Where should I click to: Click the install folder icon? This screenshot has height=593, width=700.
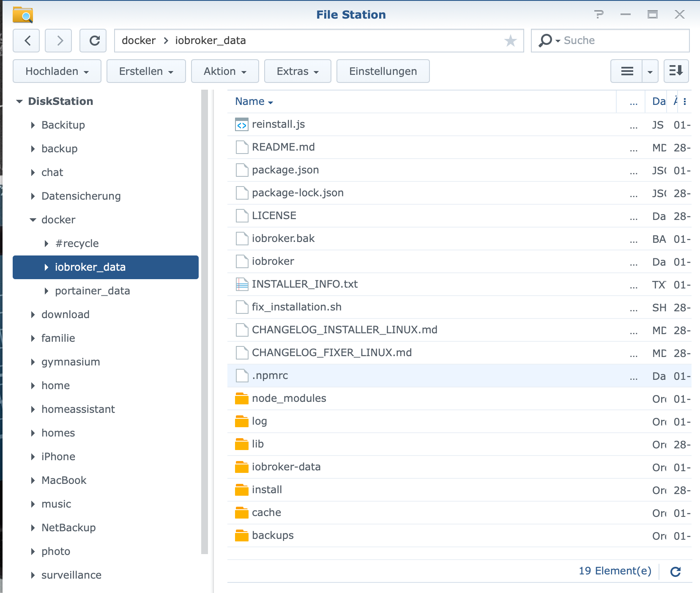[x=242, y=490]
